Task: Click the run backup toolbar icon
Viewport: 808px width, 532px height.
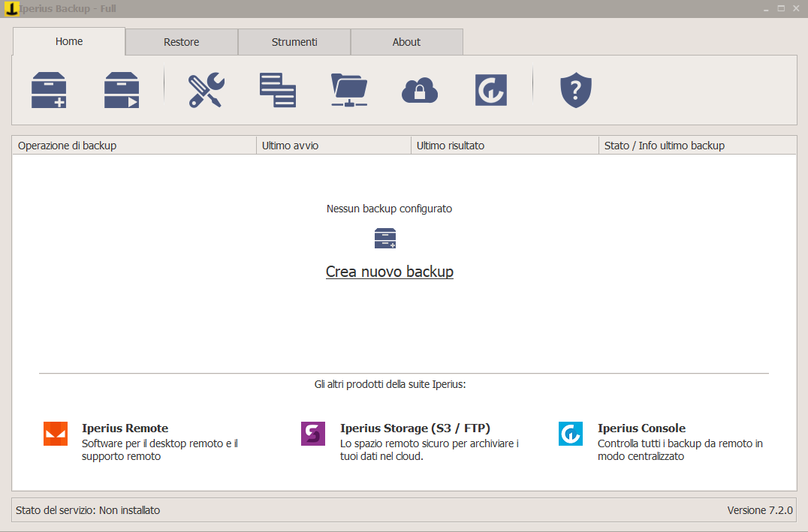Action: 122,90
